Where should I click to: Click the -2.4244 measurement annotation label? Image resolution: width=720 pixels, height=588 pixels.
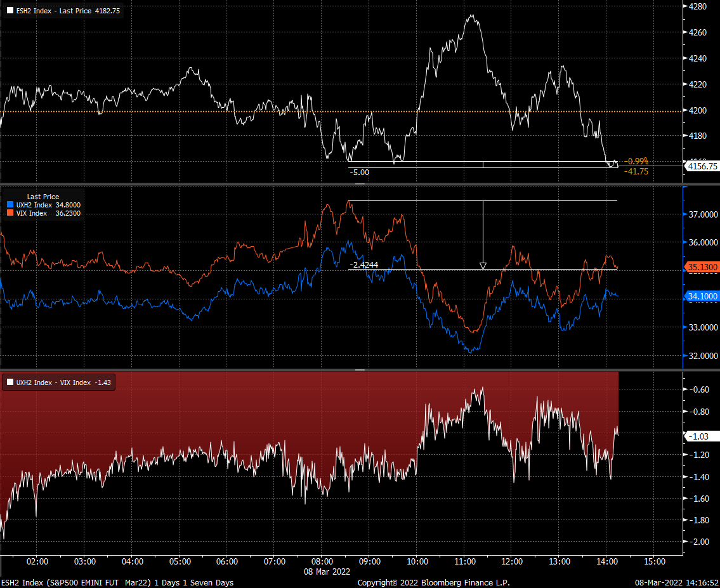pyautogui.click(x=363, y=265)
